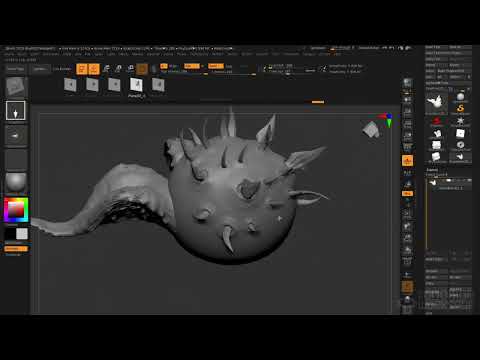Select the current tool thumbnail

coord(436,102)
